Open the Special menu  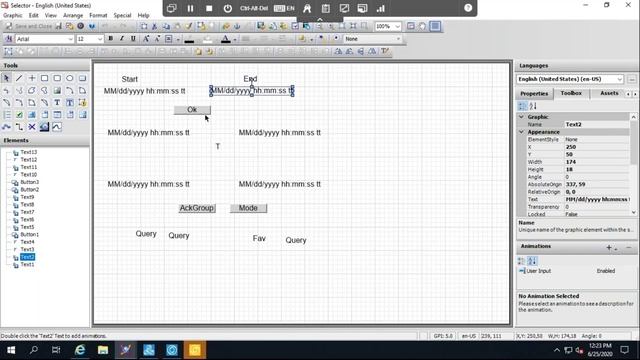pos(122,15)
